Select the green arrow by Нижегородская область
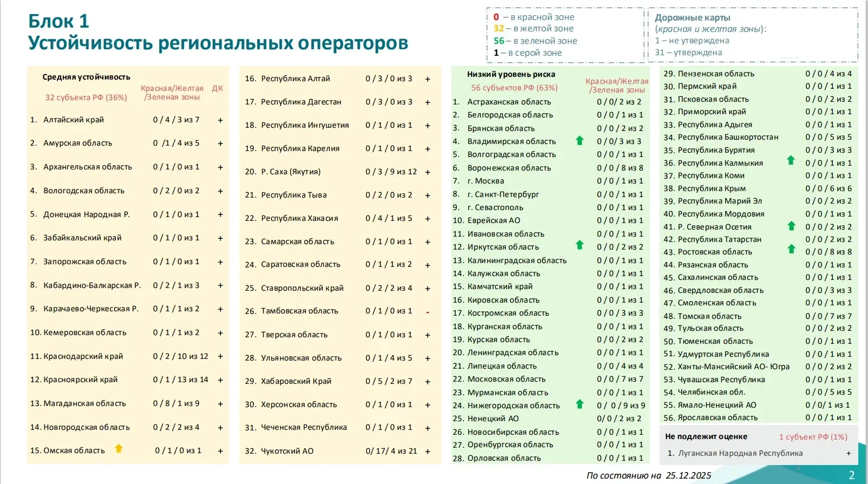 coord(580,404)
